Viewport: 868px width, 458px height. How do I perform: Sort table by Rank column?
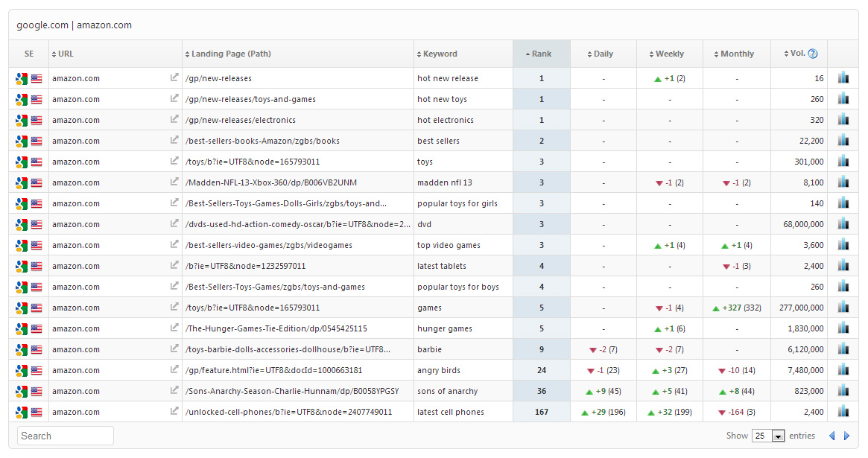pos(542,54)
